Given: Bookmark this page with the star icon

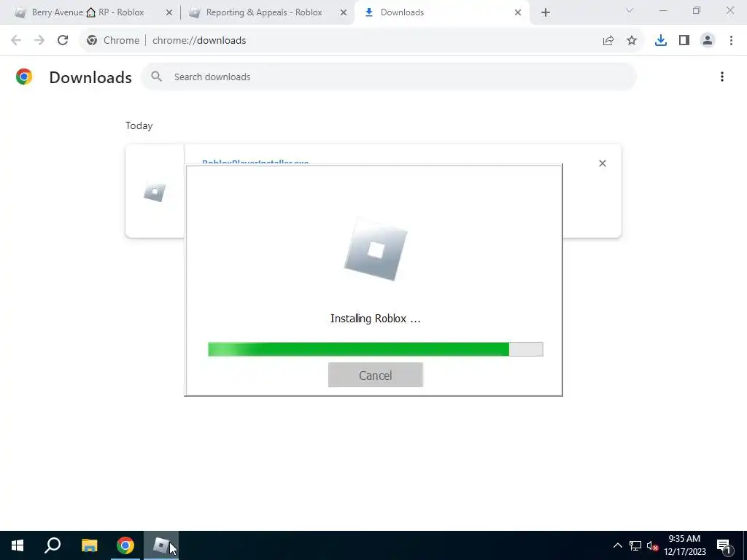Looking at the screenshot, I should pyautogui.click(x=632, y=41).
